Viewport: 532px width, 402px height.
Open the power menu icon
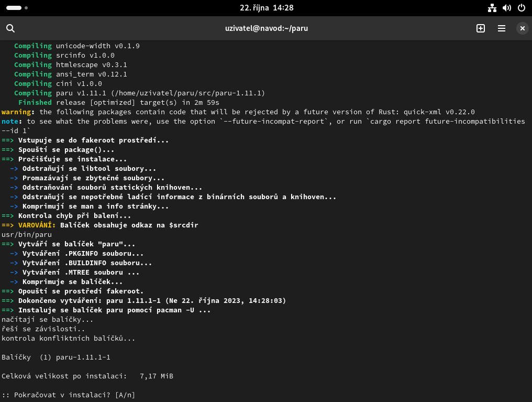[x=521, y=8]
